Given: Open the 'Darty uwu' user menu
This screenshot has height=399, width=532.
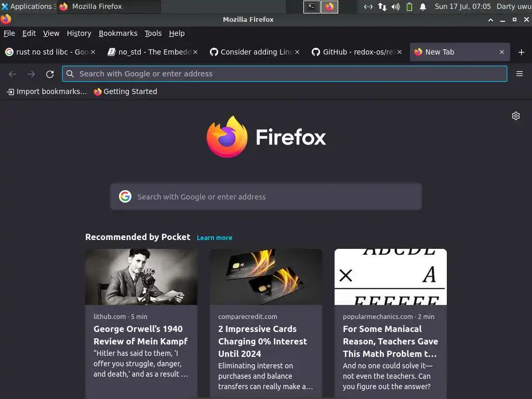Looking at the screenshot, I should pos(514,6).
